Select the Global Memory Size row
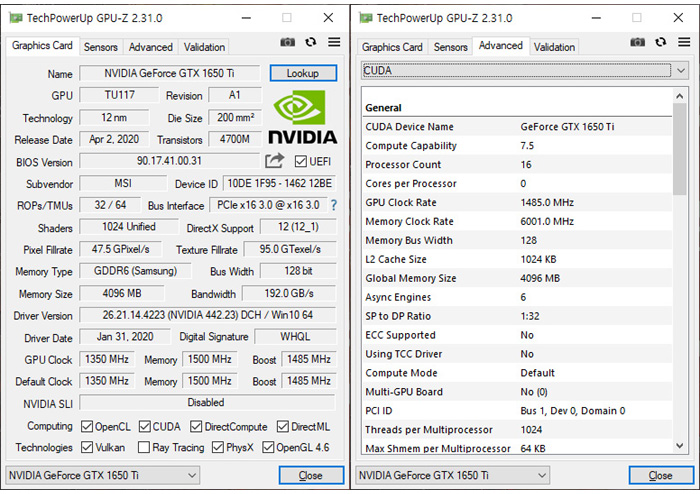This screenshot has width=700, height=494. tap(517, 278)
